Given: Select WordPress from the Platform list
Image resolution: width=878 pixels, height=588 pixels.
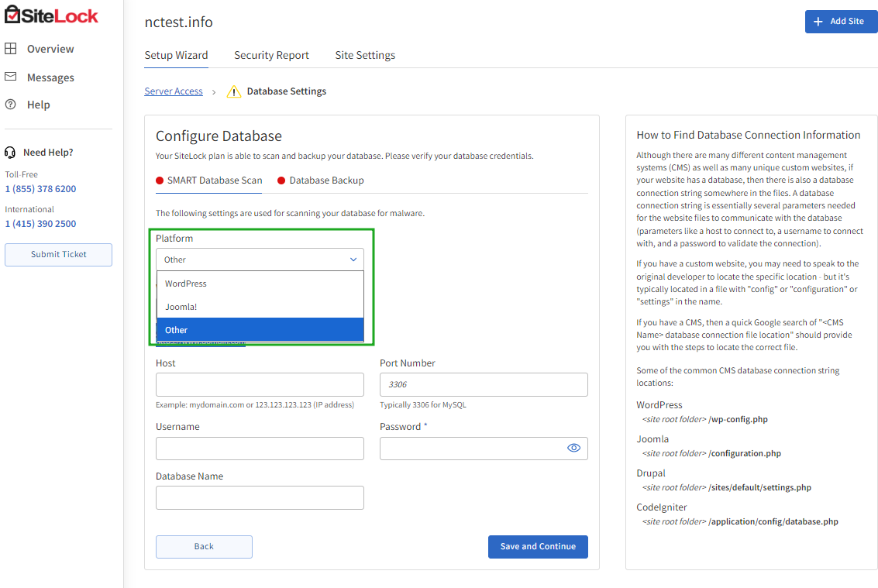Looking at the screenshot, I should coord(260,284).
